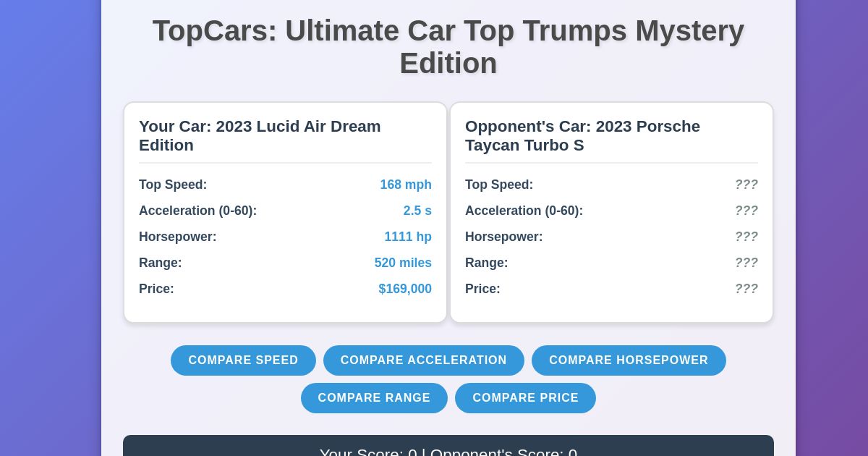
Task: Click the TopCars page title
Action: (448, 46)
